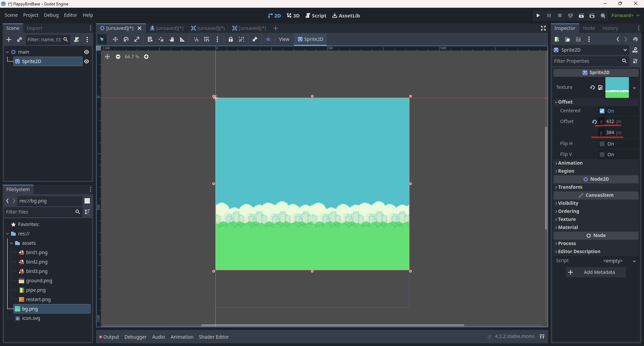Expand the Transform section
Viewport: 644px width, 346px height.
(x=570, y=187)
